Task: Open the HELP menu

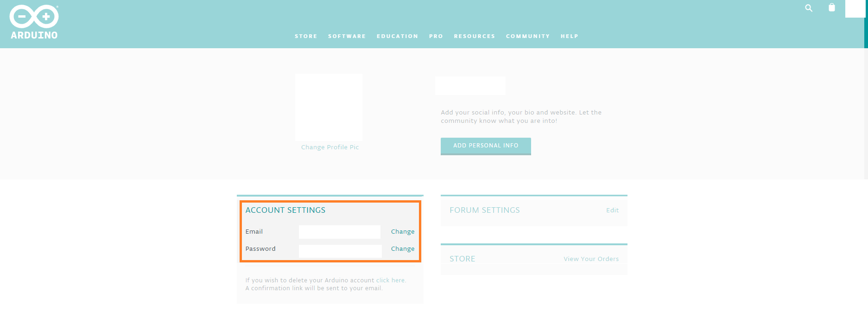Action: (570, 36)
